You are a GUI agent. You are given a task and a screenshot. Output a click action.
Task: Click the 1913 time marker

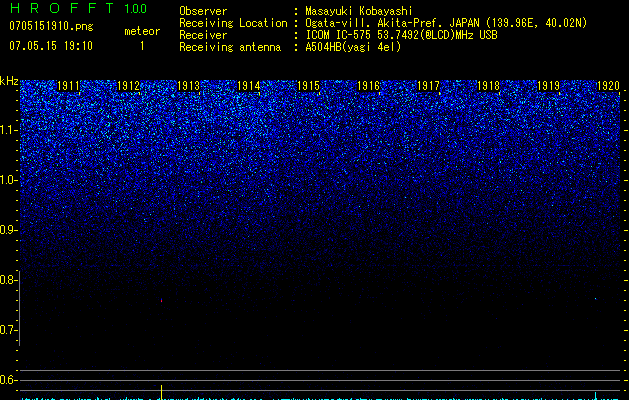189,86
